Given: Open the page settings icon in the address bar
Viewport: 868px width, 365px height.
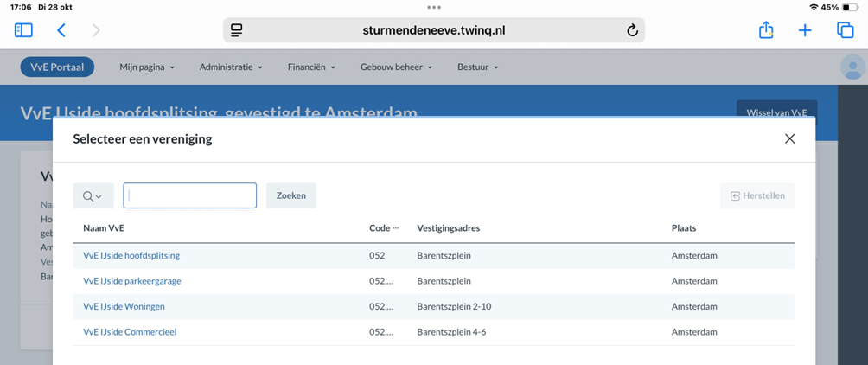Looking at the screenshot, I should tap(237, 30).
